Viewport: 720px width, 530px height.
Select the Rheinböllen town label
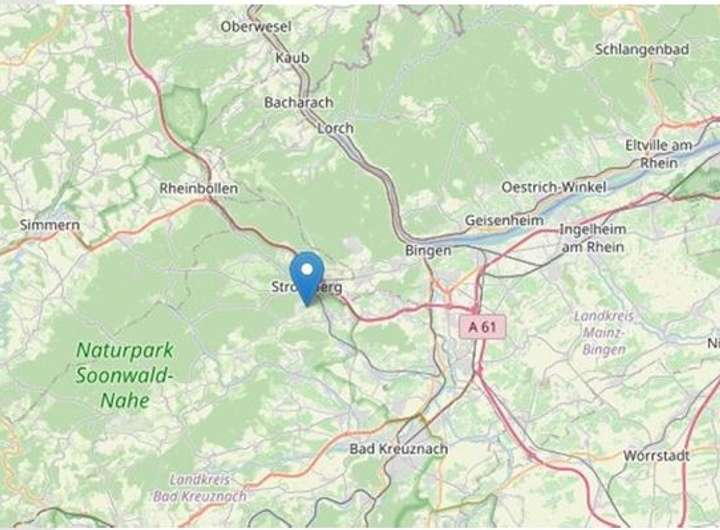pyautogui.click(x=199, y=188)
